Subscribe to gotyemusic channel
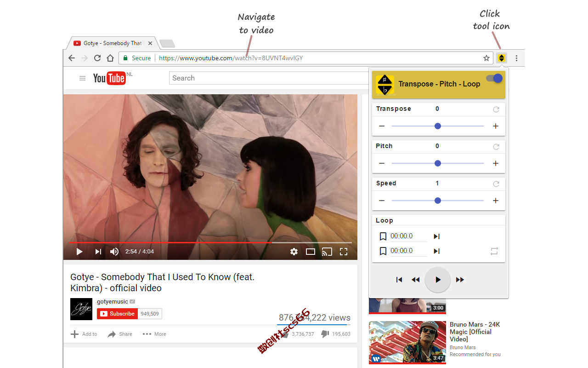Viewport: 588px width, 368px height. click(x=118, y=314)
